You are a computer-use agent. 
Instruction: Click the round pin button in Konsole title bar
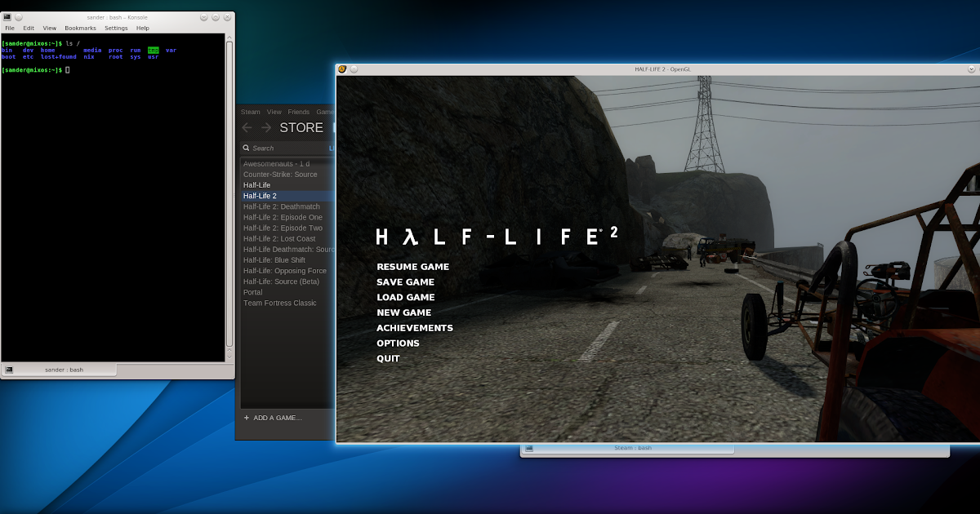(19, 17)
